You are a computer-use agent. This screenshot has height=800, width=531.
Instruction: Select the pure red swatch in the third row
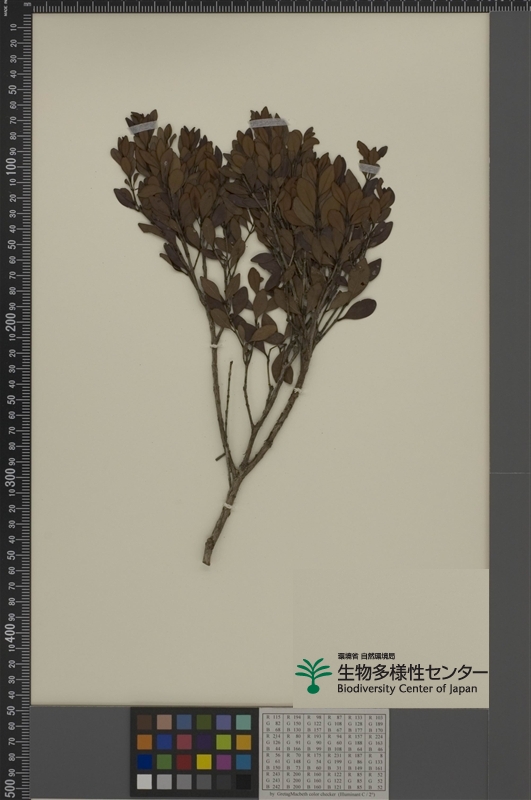pos(184,762)
